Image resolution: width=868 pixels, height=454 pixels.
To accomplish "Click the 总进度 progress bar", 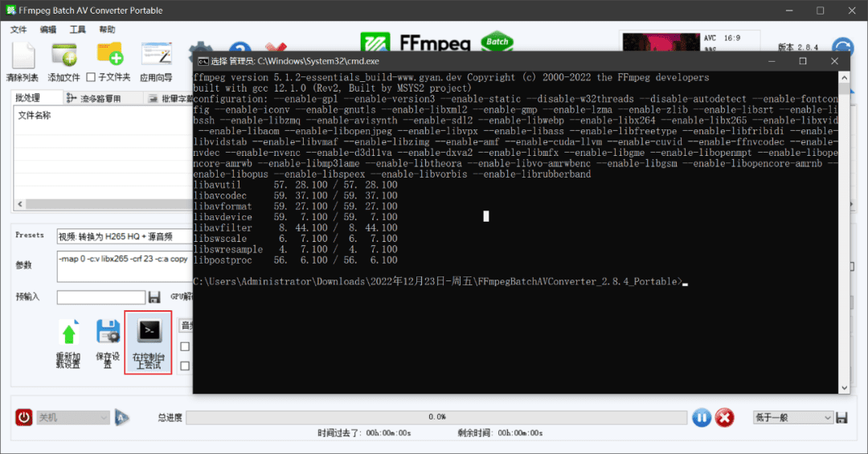I will pos(436,417).
